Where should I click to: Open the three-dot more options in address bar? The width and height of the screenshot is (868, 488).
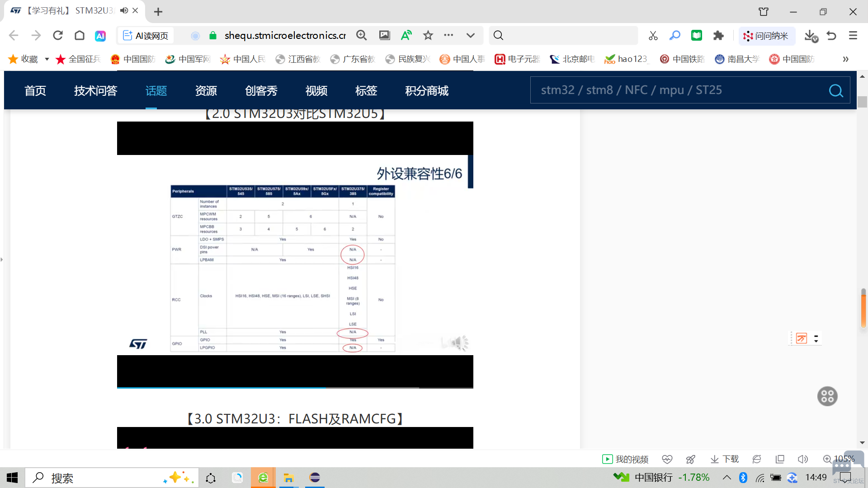point(448,35)
